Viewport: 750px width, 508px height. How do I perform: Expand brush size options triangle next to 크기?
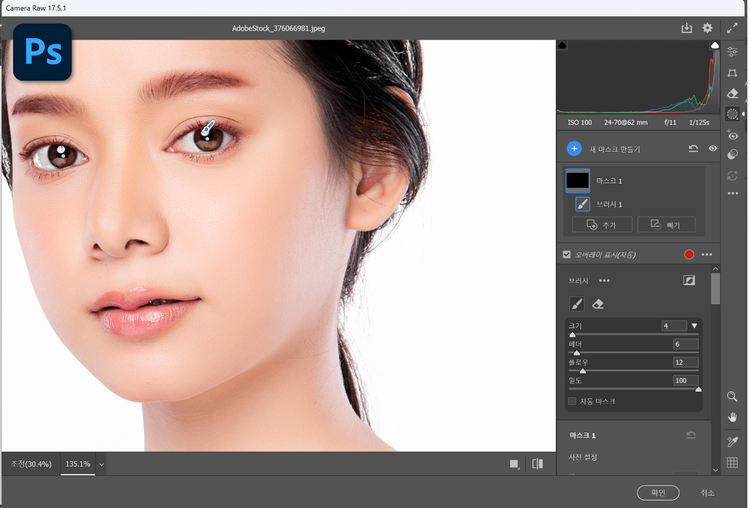[695, 326]
